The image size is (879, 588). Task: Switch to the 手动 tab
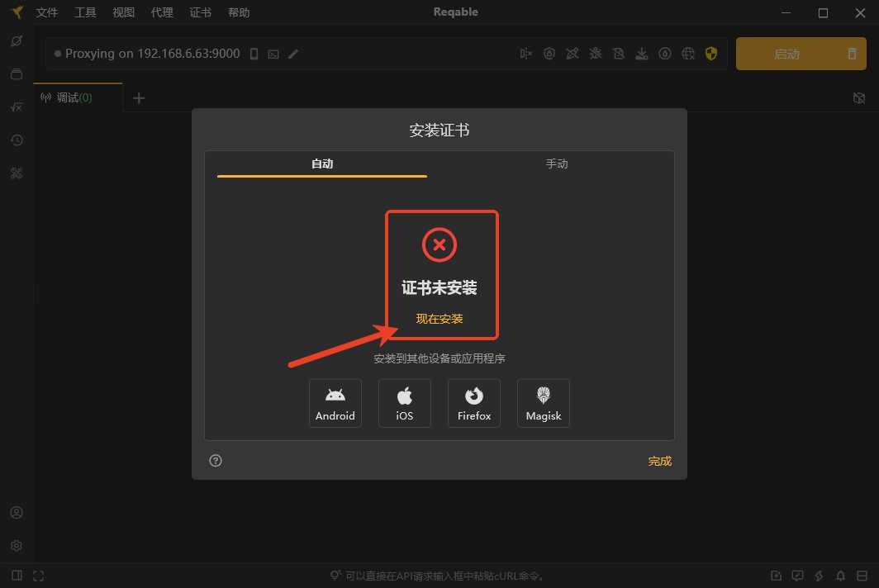557,164
